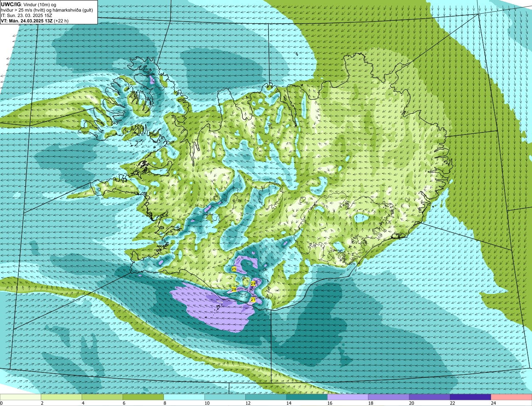532x406 pixels.
Task: Click the line "hviður > 25 m/s (hvítt) og hámarkshviða (gult)"
Action: (47, 10)
